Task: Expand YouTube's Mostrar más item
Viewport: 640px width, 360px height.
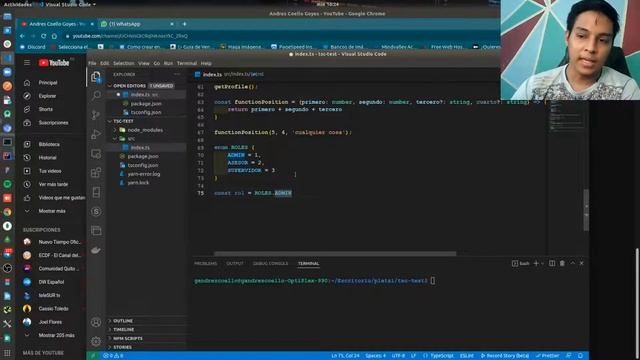Action: pos(51,211)
